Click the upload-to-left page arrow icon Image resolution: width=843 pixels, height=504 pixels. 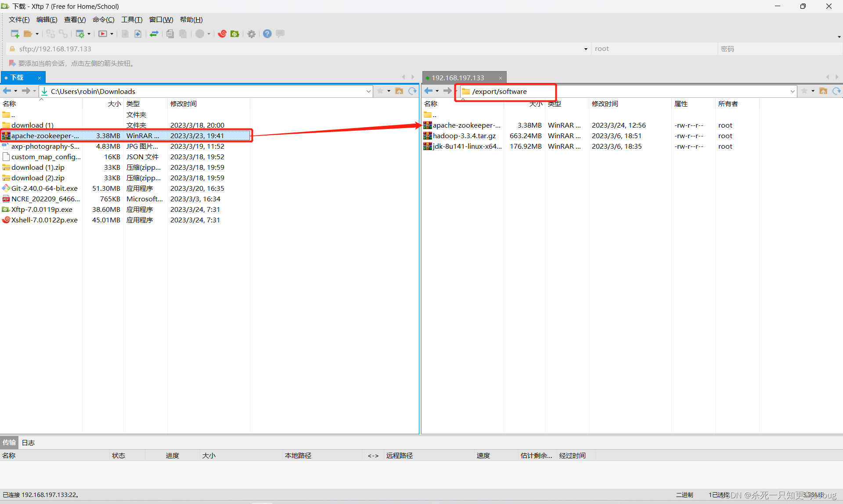(125, 34)
